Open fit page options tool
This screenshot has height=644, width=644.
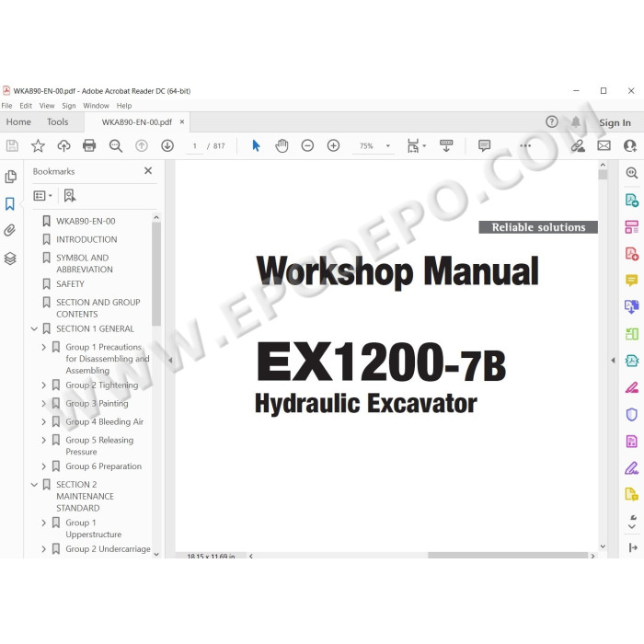click(416, 145)
